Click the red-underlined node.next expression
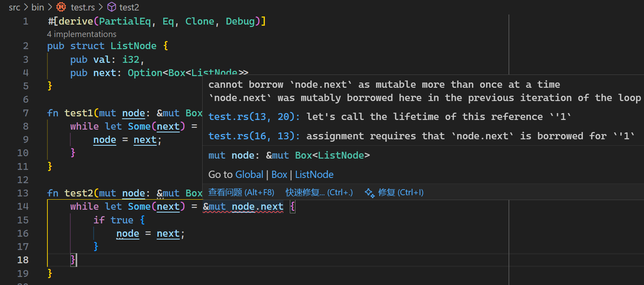This screenshot has width=644, height=285. pos(257,207)
